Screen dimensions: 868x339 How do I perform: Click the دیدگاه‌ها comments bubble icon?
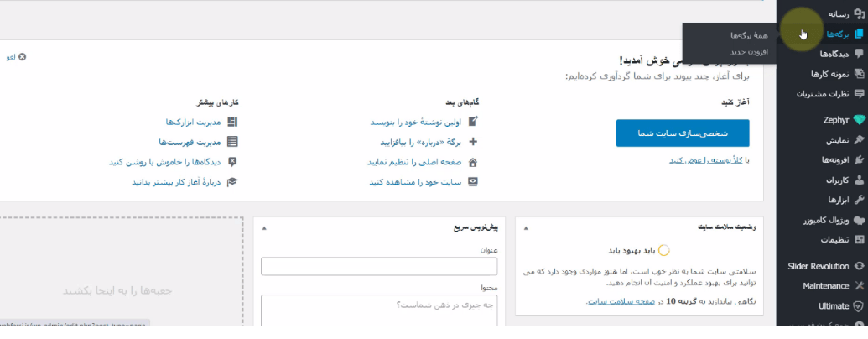[859, 54]
